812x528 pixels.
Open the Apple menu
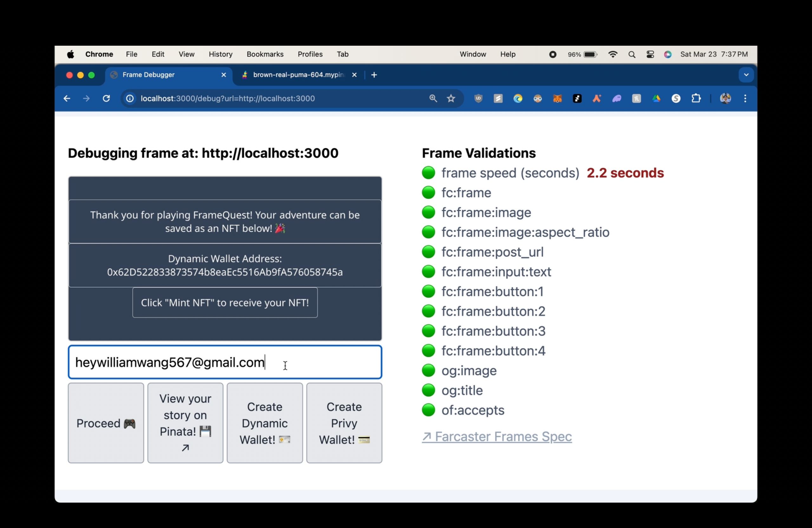[x=71, y=54]
